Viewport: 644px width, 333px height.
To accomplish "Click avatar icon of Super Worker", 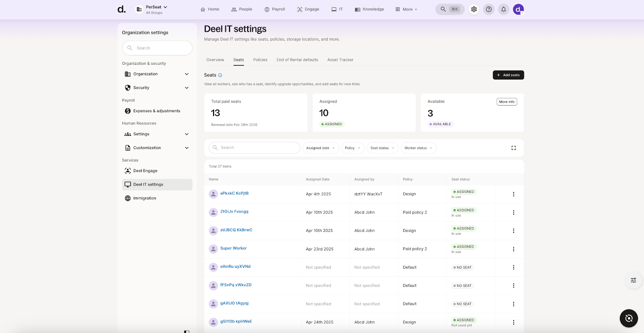I will (x=213, y=249).
